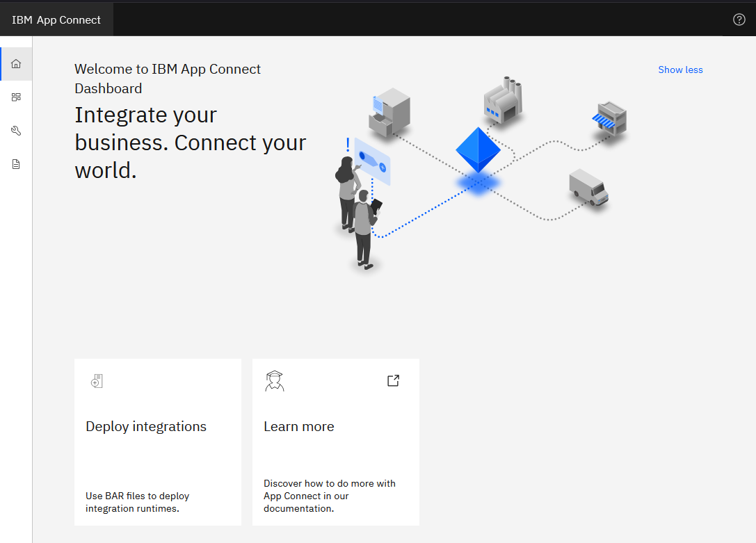756x543 pixels.
Task: Click the BAR file icon on Deploy integrations
Action: click(x=97, y=380)
